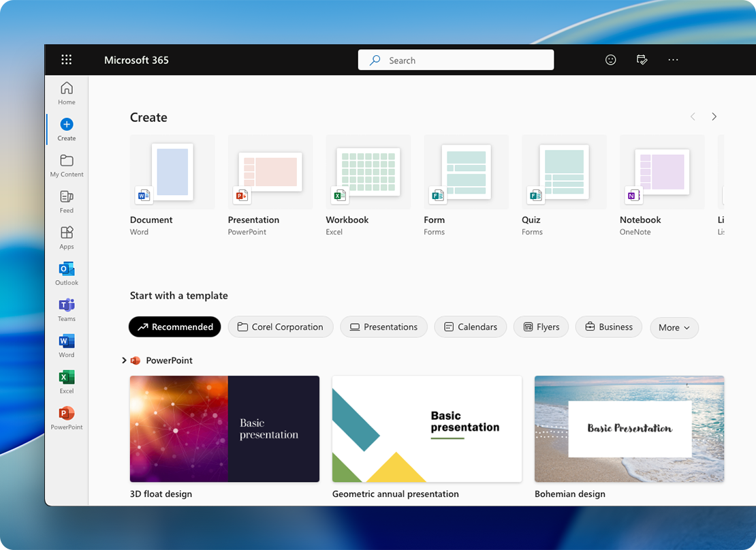This screenshot has height=550, width=756.
Task: Select the Presentations template filter
Action: (x=383, y=327)
